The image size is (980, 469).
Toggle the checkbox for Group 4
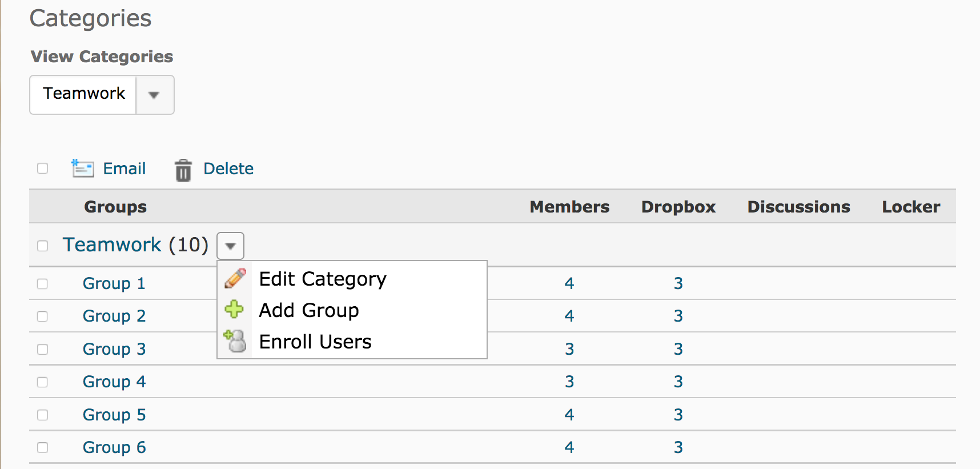[x=42, y=382]
